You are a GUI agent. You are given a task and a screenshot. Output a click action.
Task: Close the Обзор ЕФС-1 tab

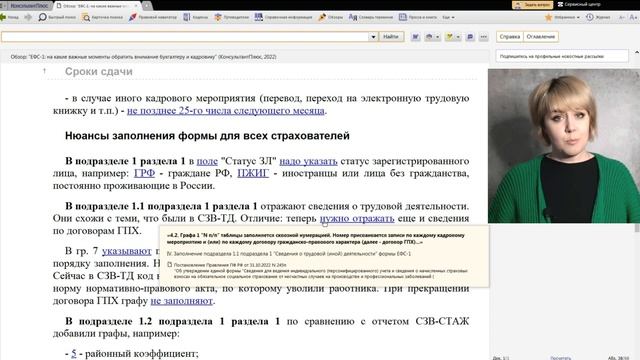click(136, 6)
